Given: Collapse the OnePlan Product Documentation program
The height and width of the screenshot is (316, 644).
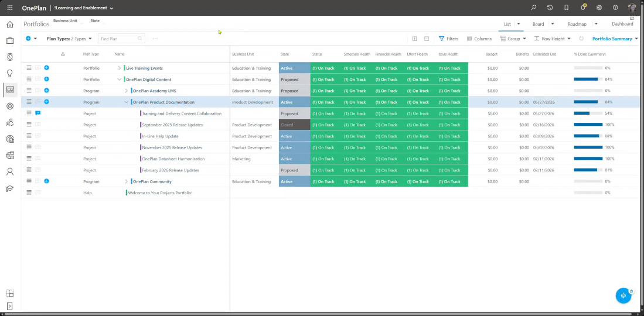Looking at the screenshot, I should pyautogui.click(x=126, y=102).
